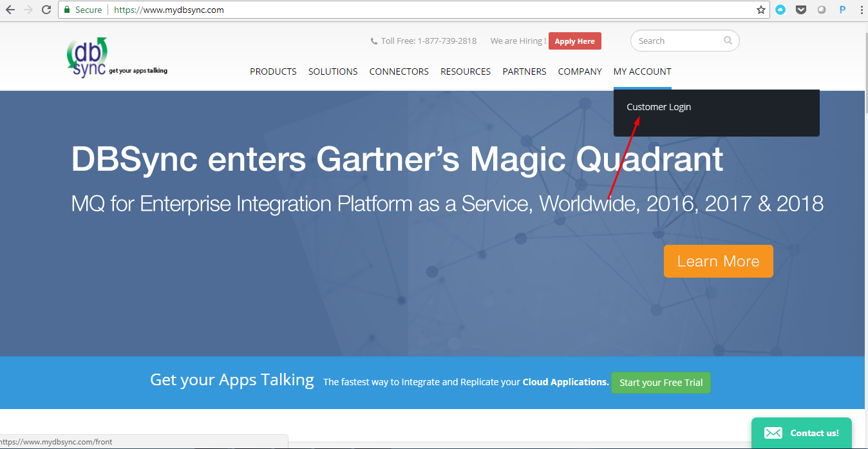The width and height of the screenshot is (868, 449).
Task: Open the MY ACCOUNT dropdown
Action: 642,72
